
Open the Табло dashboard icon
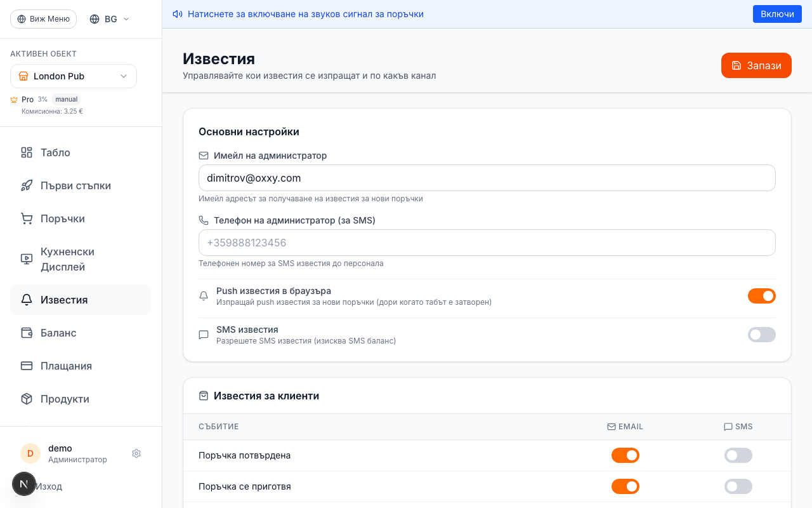pyautogui.click(x=26, y=152)
